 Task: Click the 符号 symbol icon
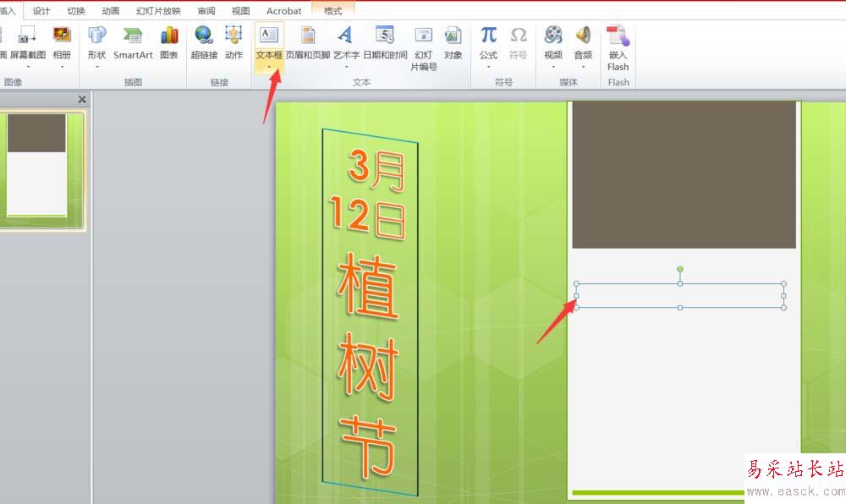518,36
